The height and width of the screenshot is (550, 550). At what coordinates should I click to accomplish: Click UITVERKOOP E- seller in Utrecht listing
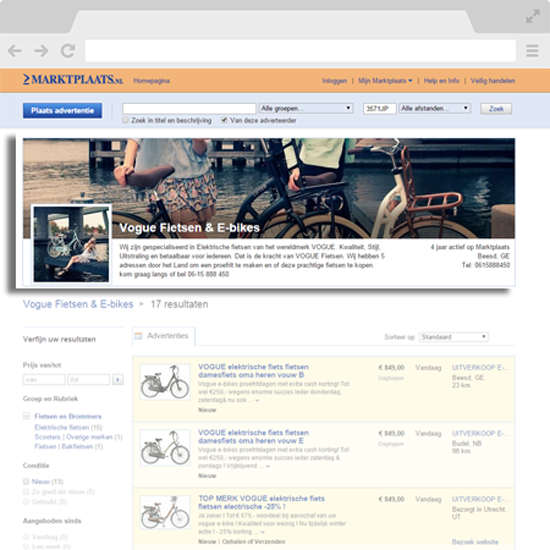[x=481, y=499]
